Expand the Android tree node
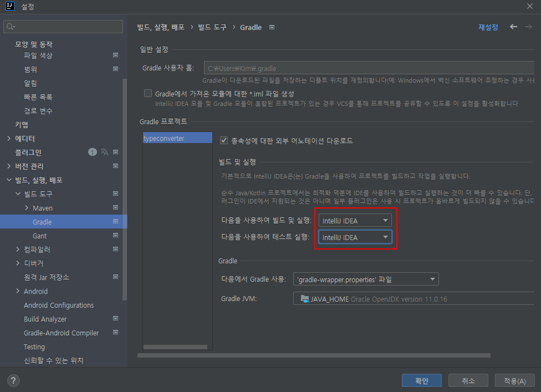541x392 pixels. tap(18, 291)
